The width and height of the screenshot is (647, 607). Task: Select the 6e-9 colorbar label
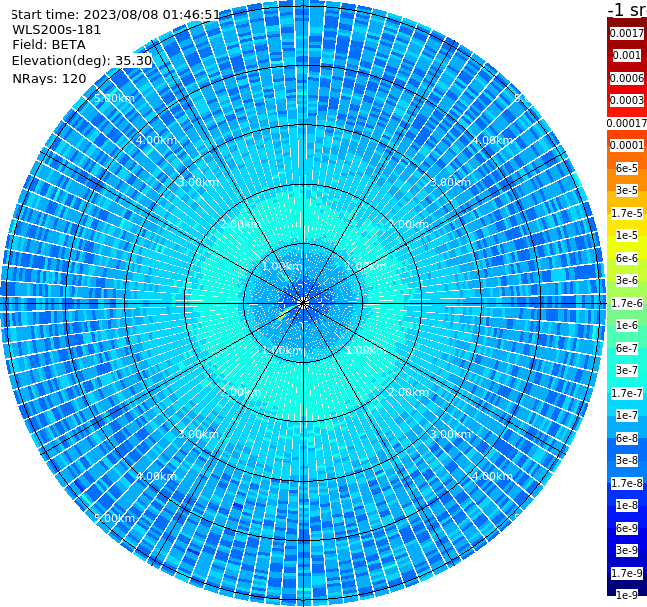point(627,528)
